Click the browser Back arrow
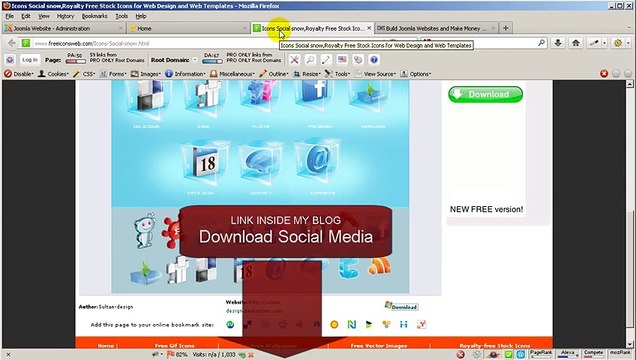Screen dimensions: 636x360 (12, 43)
